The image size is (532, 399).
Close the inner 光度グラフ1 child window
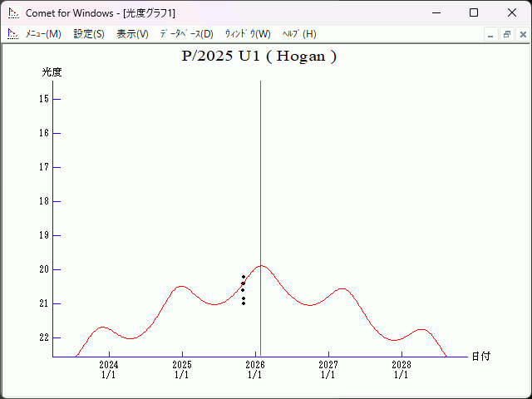(x=522, y=34)
